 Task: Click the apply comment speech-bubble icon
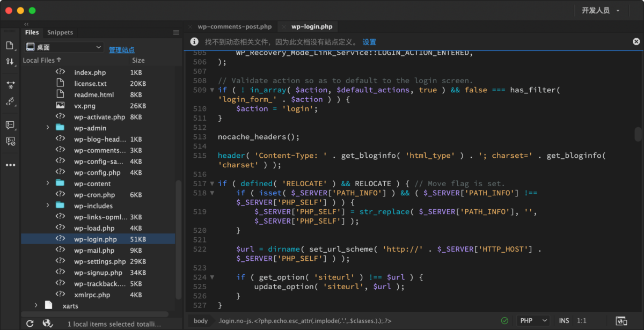10,125
